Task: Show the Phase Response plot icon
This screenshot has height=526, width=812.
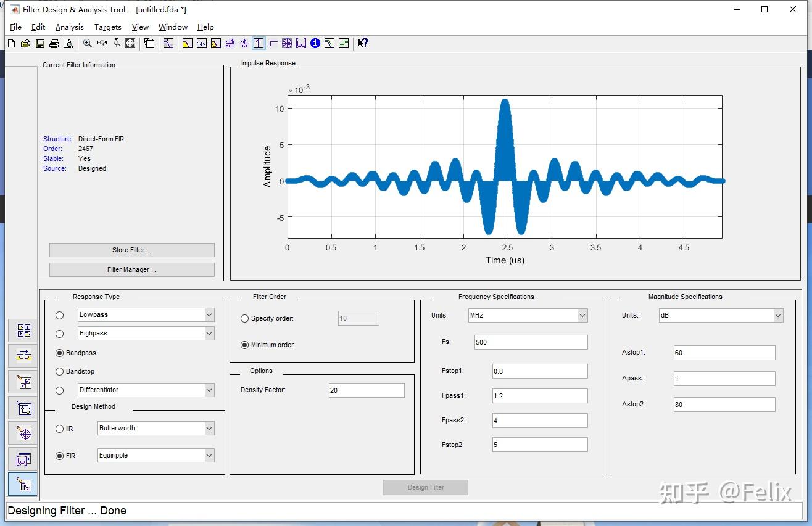Action: click(x=201, y=43)
